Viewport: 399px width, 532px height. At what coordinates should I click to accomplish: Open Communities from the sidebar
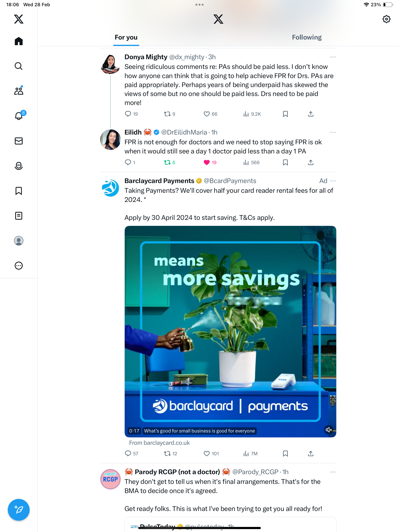[x=19, y=91]
